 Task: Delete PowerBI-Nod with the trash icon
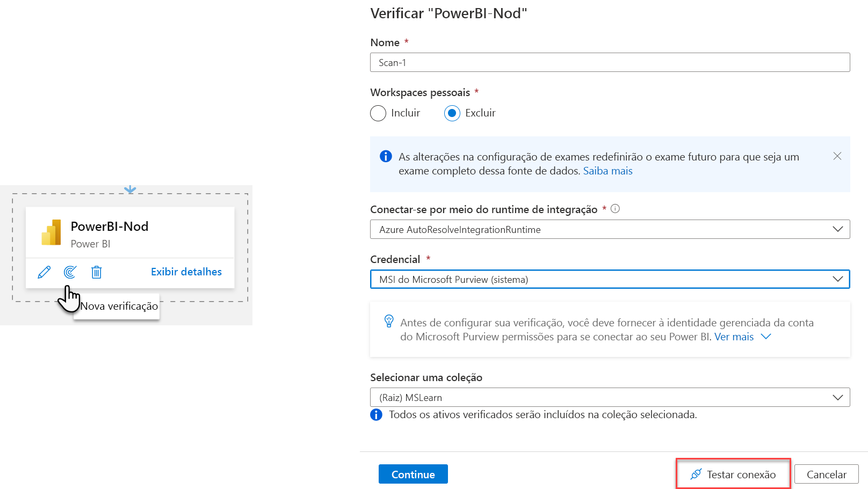coord(97,272)
